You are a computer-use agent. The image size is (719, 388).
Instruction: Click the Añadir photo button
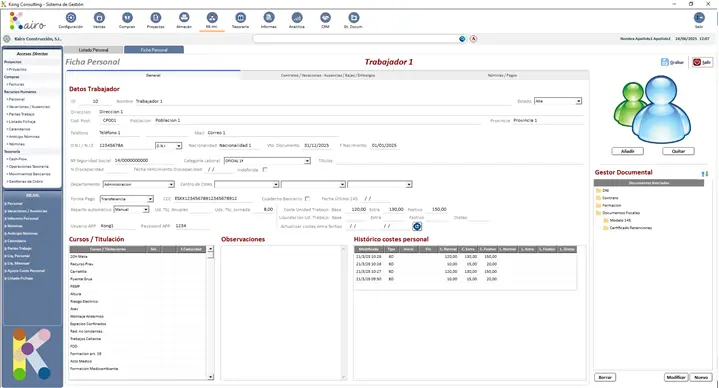pyautogui.click(x=627, y=151)
